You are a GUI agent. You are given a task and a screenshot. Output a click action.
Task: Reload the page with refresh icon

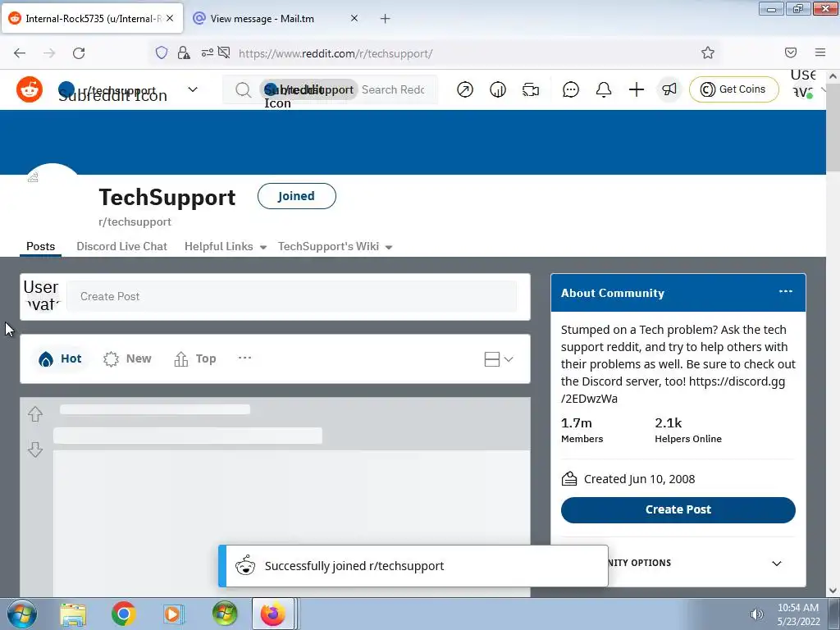point(79,53)
